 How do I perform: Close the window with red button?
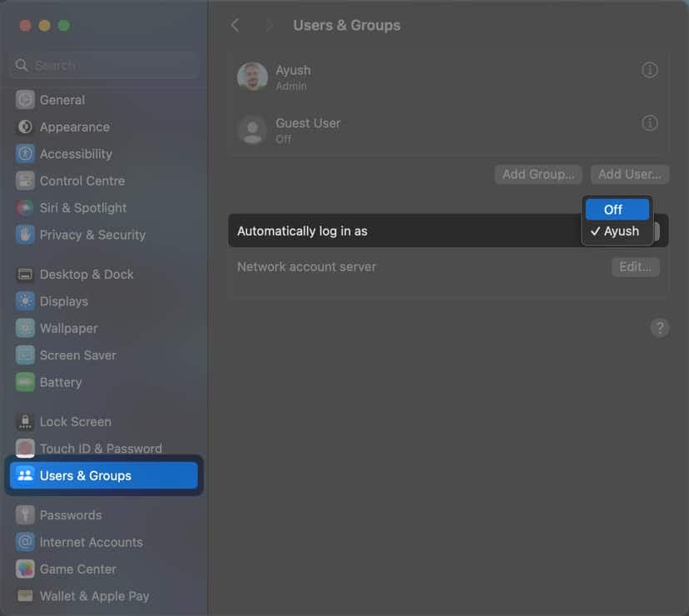[26, 26]
